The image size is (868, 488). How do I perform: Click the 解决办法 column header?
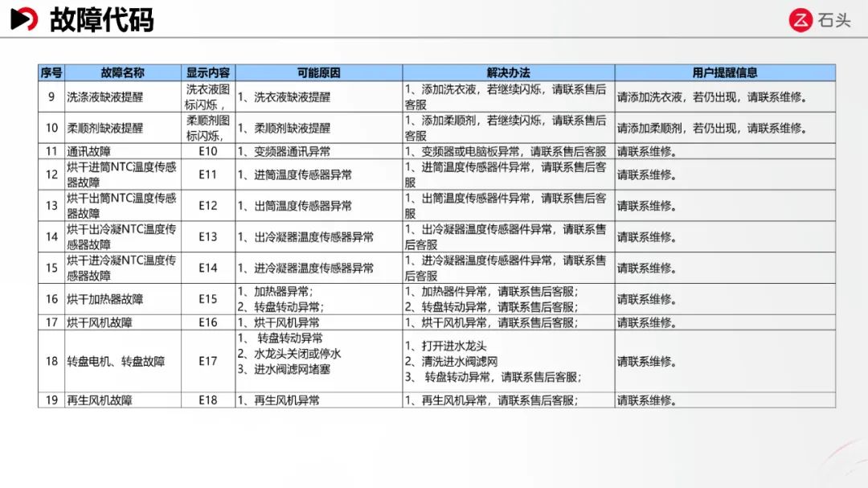[508, 72]
